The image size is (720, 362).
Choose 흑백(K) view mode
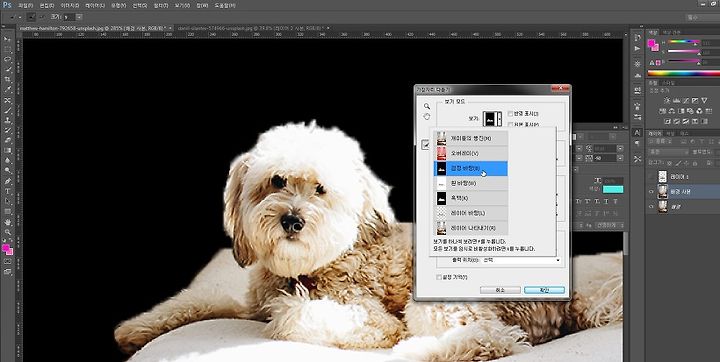471,198
